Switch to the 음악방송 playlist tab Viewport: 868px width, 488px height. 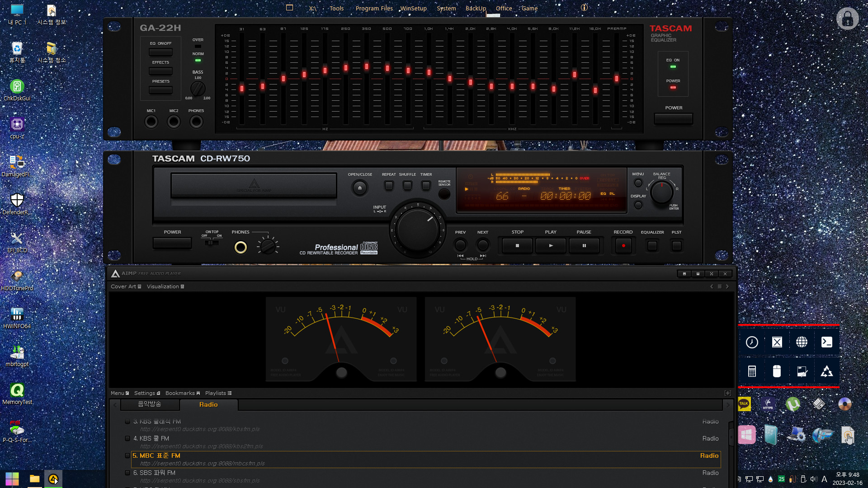pyautogui.click(x=150, y=404)
